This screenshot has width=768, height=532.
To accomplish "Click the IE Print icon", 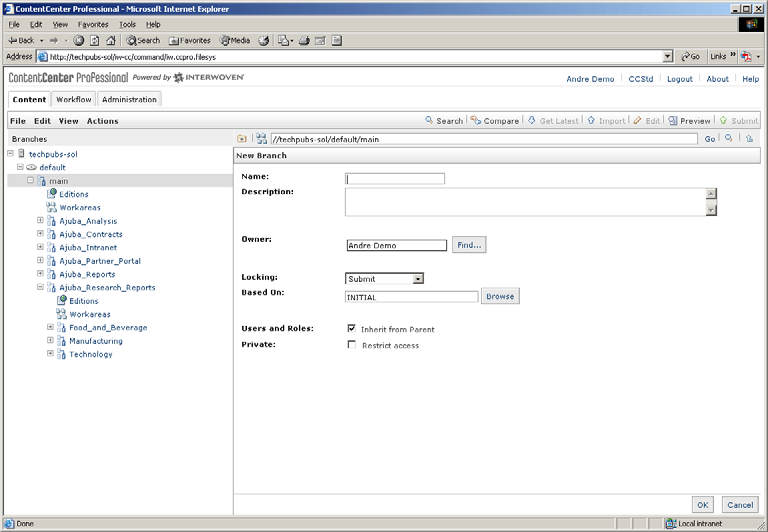I will coord(304,41).
